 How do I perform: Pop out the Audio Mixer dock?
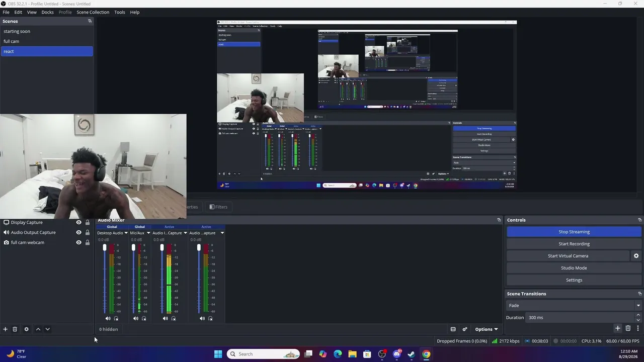[499, 220]
